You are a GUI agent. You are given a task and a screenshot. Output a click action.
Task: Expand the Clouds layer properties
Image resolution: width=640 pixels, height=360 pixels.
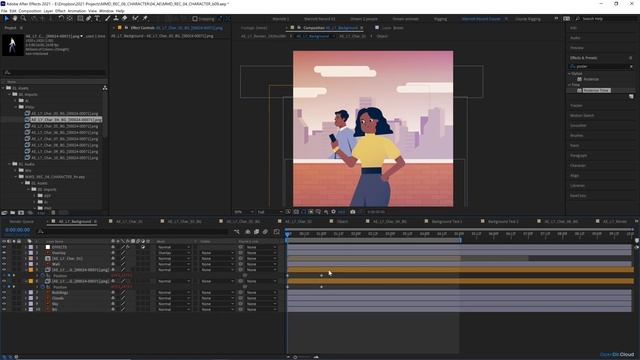pyautogui.click(x=26, y=298)
